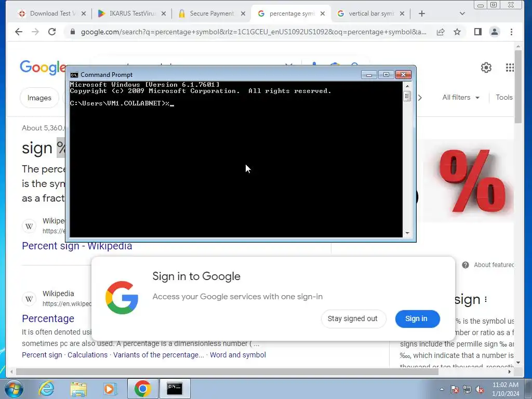
Task: Click the Chrome forward arrow
Action: [35, 32]
